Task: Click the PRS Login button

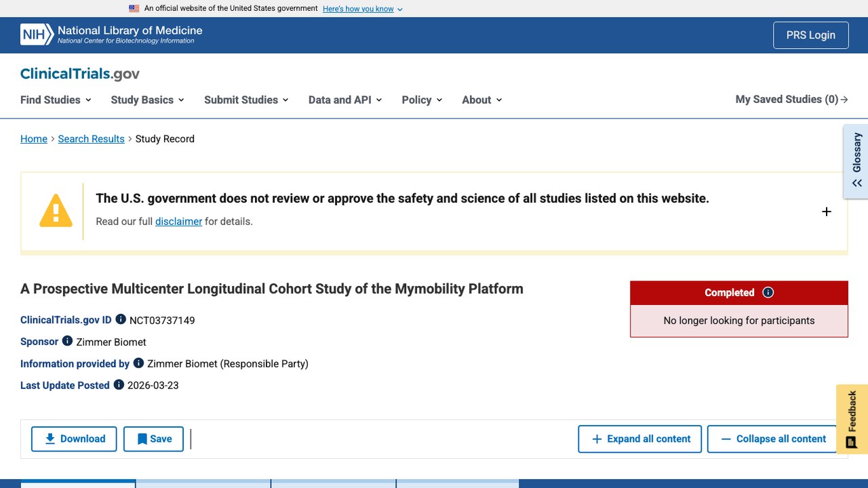Action: (x=811, y=35)
